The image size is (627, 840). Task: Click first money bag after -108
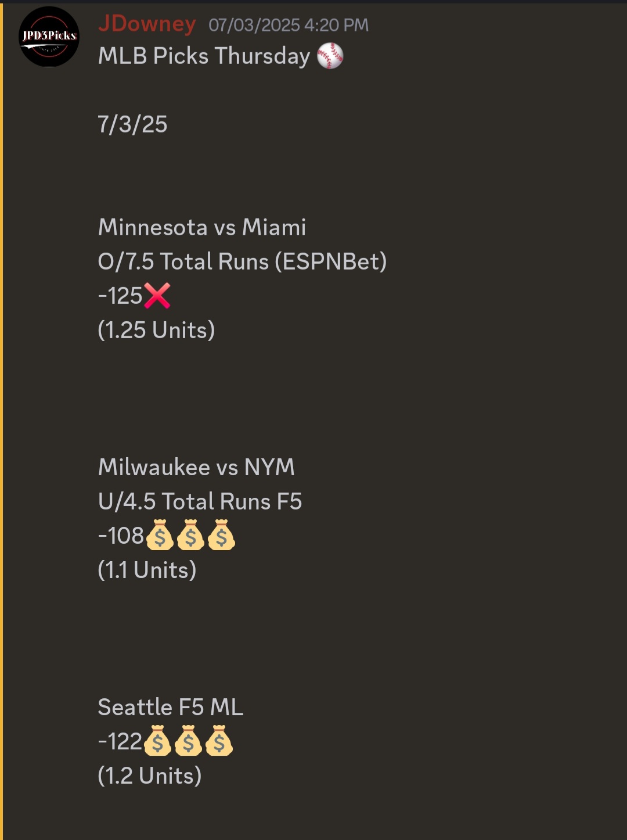160,535
